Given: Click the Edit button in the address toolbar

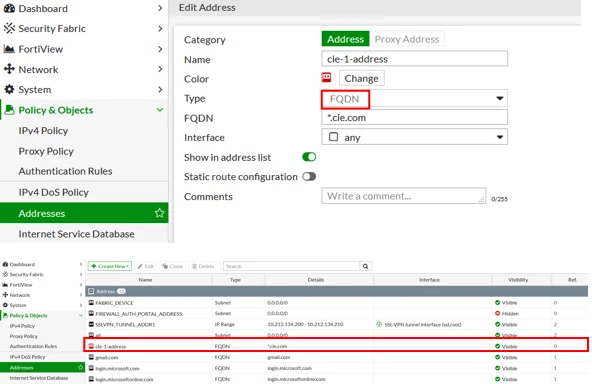Looking at the screenshot, I should (x=146, y=266).
